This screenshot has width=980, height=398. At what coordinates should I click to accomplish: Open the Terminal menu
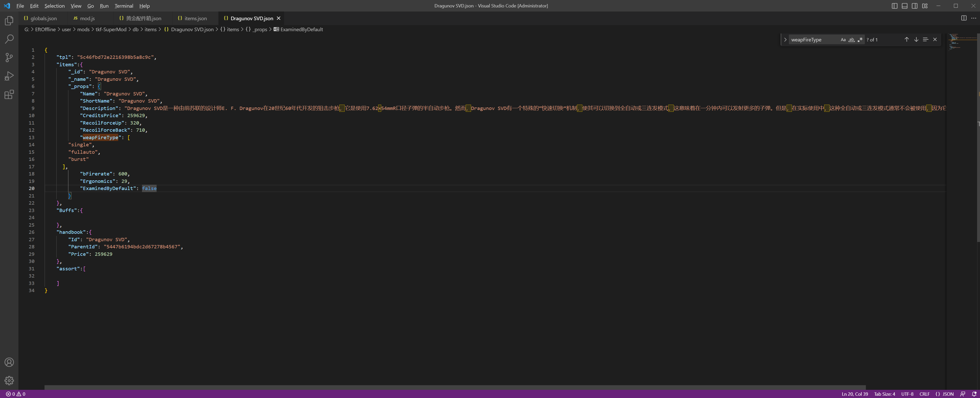(x=124, y=6)
